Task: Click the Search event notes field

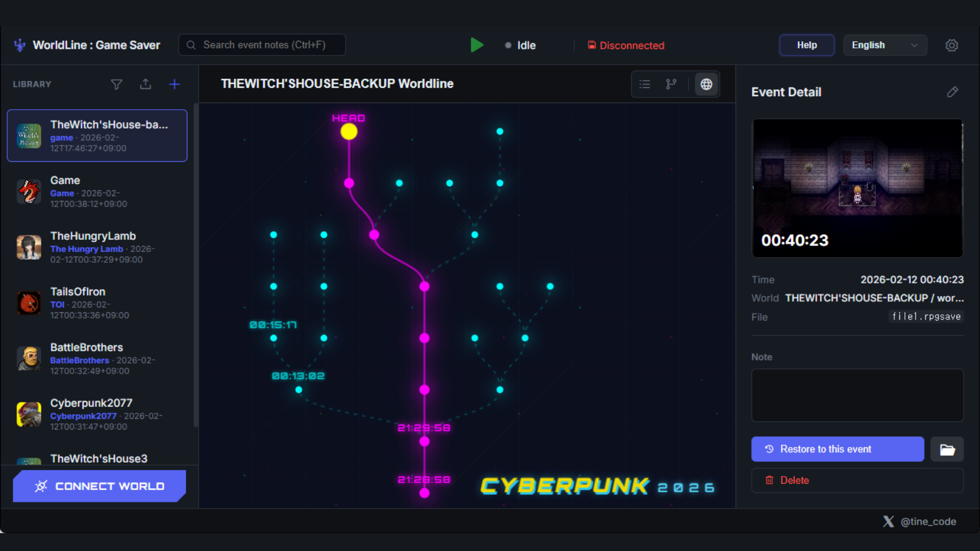Action: (x=263, y=45)
